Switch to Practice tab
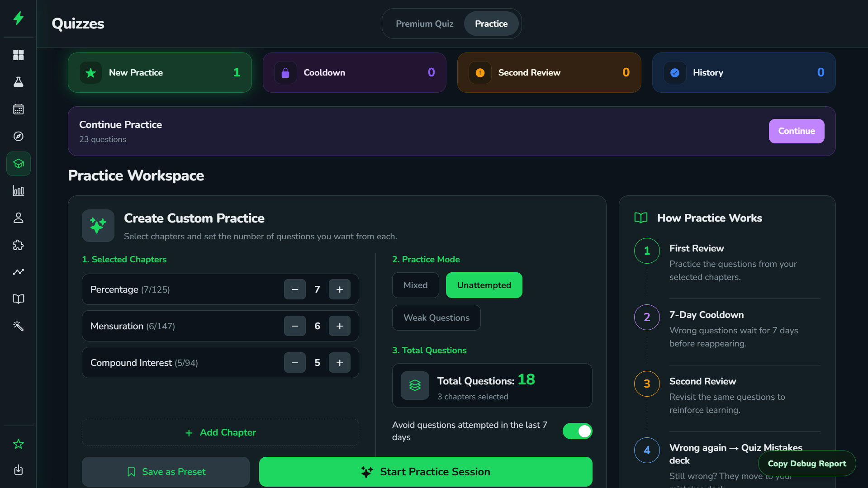This screenshot has width=868, height=488. (491, 24)
